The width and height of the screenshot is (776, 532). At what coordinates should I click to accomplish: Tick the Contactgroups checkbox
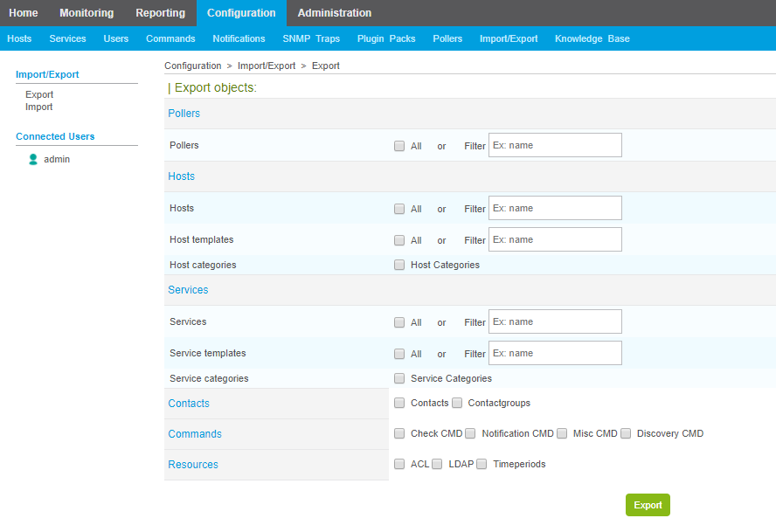pyautogui.click(x=457, y=403)
